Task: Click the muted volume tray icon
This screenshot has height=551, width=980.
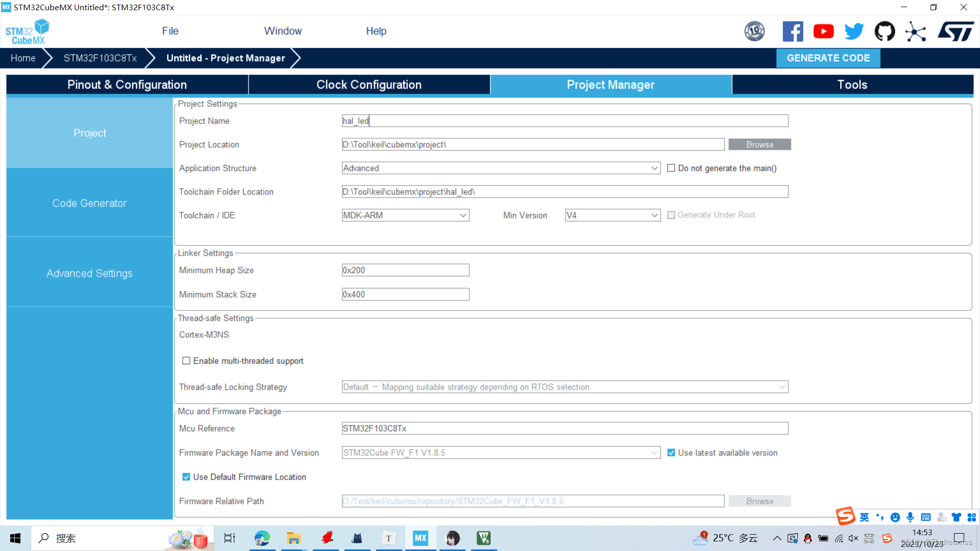Action: (853, 538)
